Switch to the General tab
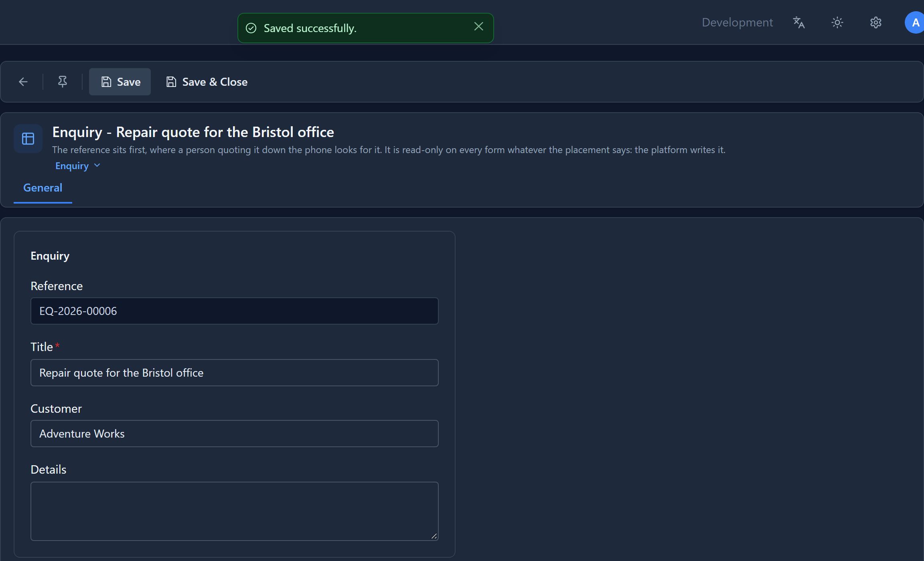924x561 pixels. pos(43,188)
